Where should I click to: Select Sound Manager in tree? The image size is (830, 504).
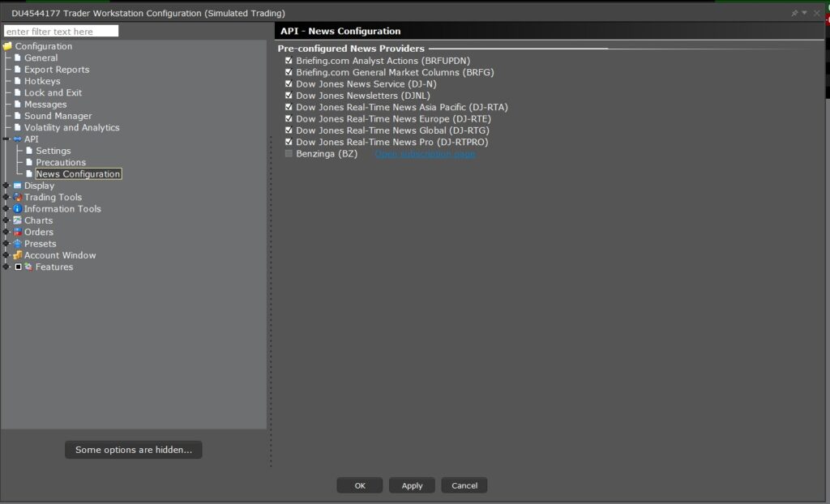tap(58, 116)
